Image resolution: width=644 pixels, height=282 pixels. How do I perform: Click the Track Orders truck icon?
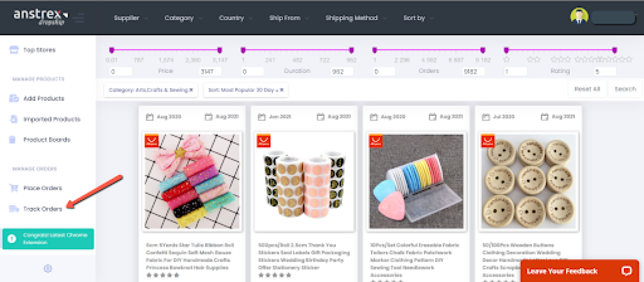[x=14, y=209]
